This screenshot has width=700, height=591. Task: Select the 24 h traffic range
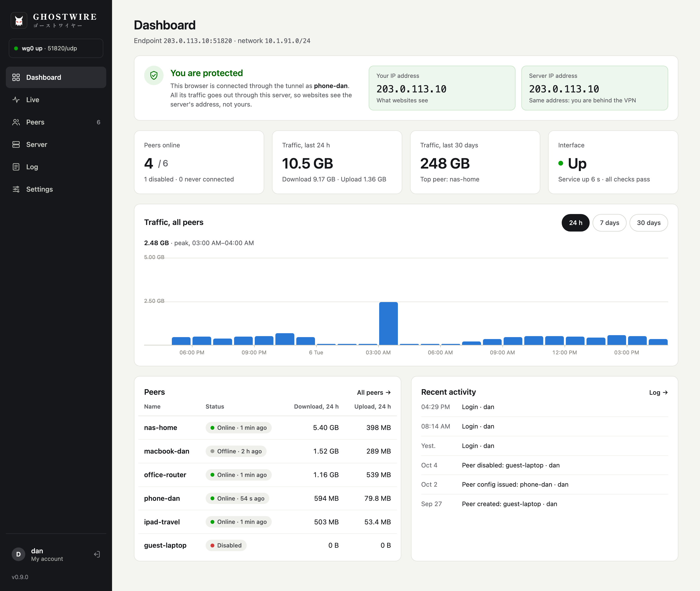click(x=576, y=223)
